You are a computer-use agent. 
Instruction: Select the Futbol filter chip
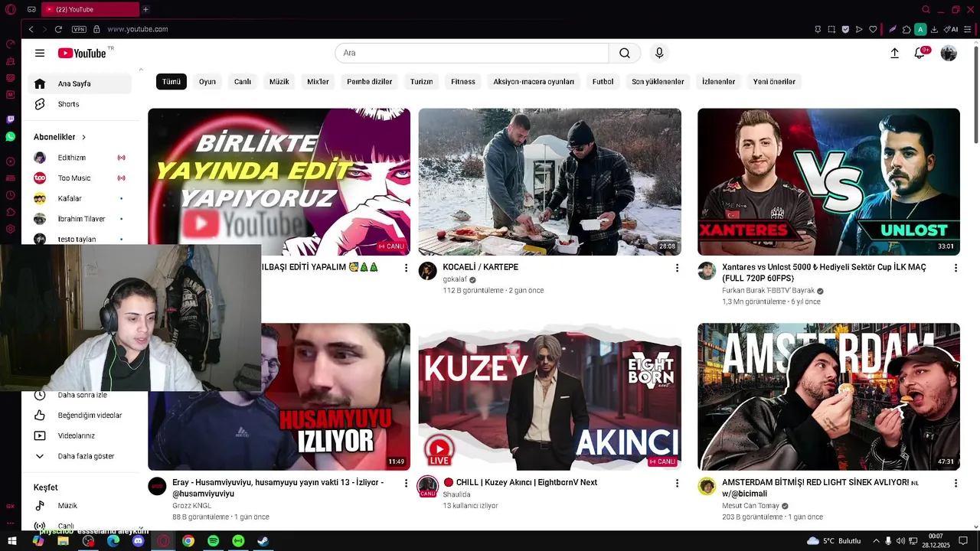click(603, 81)
